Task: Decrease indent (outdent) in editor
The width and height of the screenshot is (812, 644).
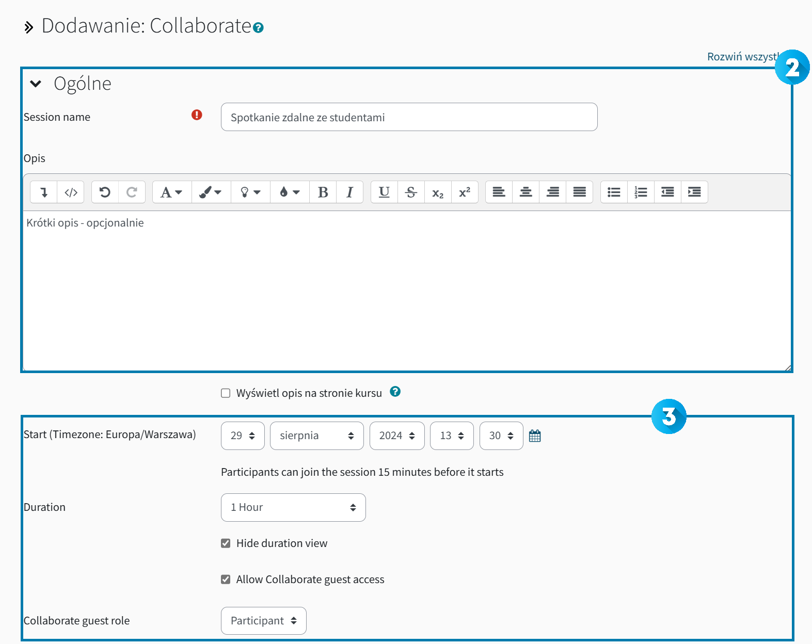Action: click(667, 192)
